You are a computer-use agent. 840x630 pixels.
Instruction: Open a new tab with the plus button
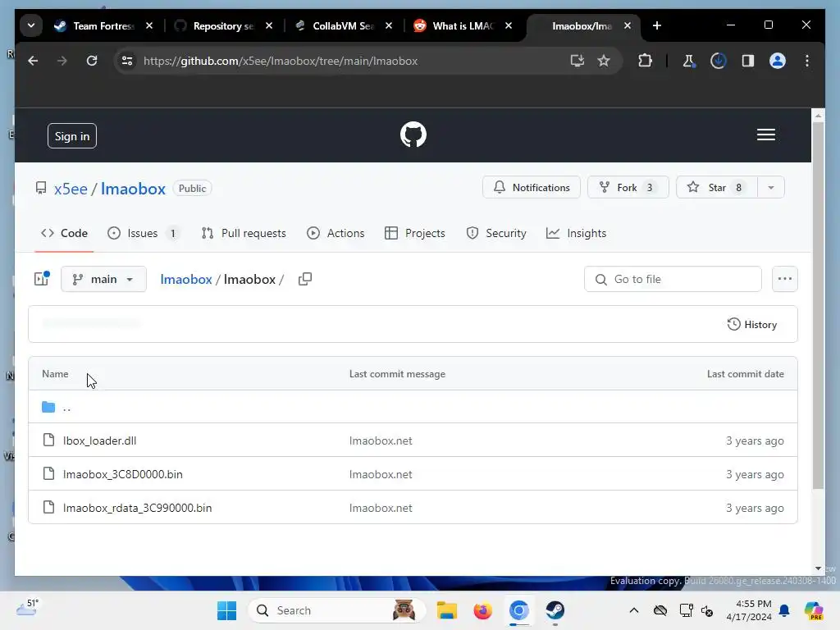657,25
